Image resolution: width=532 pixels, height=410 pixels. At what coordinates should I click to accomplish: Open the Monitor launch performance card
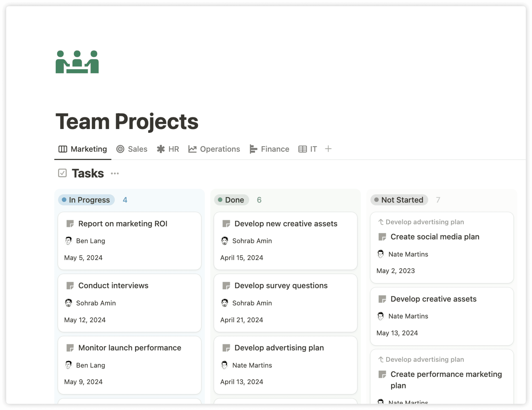(x=129, y=348)
